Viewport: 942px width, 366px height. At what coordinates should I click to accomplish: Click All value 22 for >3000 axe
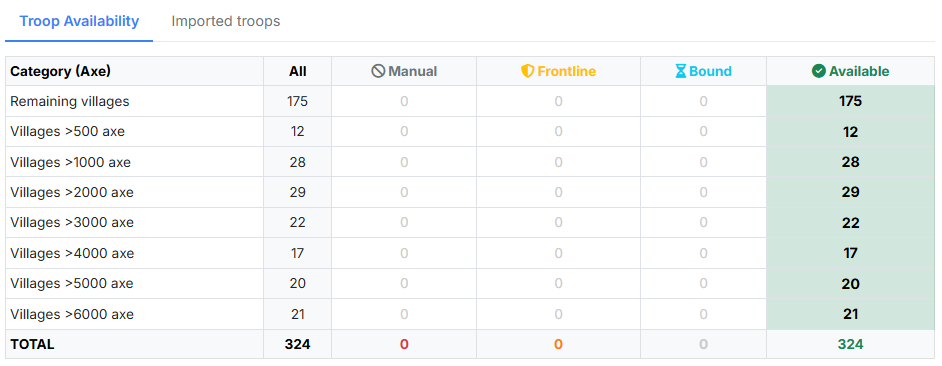point(297,223)
